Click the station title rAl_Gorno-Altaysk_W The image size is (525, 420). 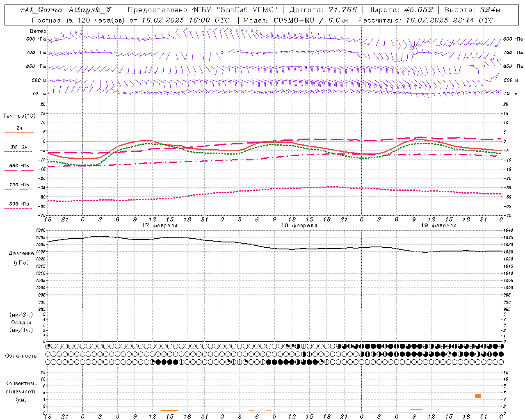(x=66, y=10)
